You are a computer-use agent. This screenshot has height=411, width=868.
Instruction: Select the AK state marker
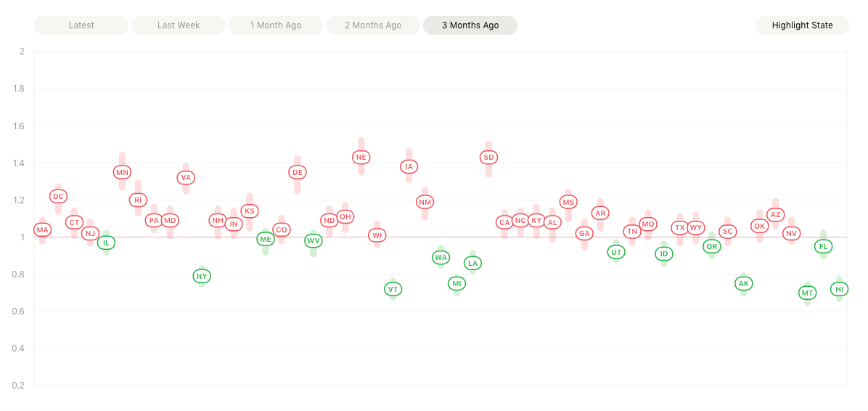(744, 283)
